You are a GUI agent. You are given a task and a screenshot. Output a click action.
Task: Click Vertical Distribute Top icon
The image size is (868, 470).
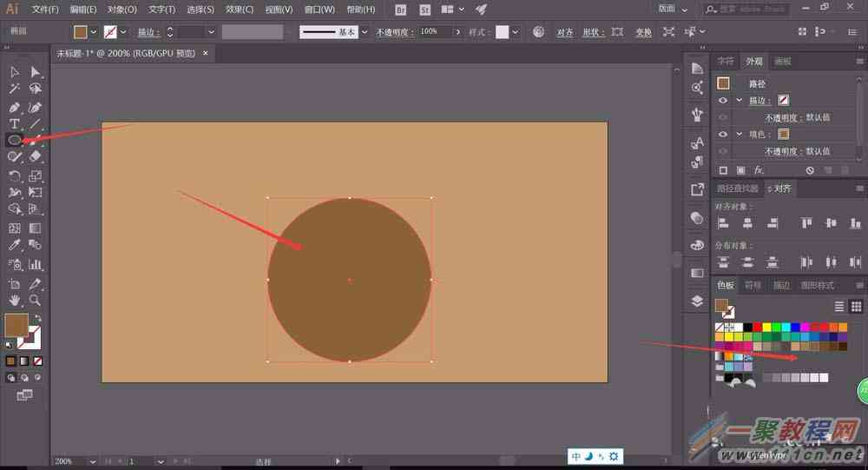click(x=723, y=262)
